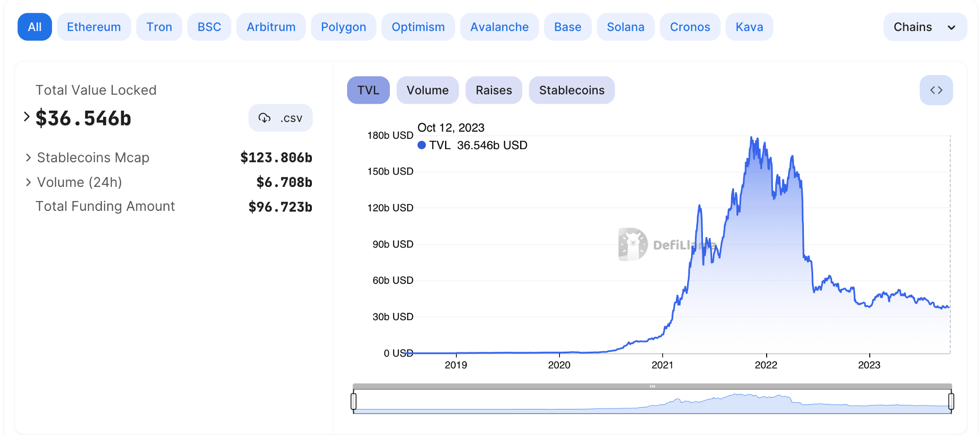Filter by Polygon chain
This screenshot has width=980, height=435.
[x=344, y=27]
